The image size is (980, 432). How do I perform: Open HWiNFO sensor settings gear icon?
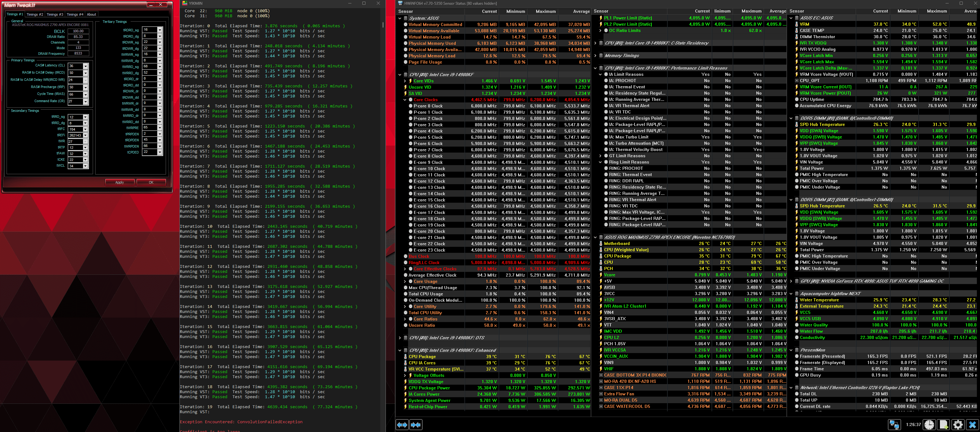click(x=957, y=424)
